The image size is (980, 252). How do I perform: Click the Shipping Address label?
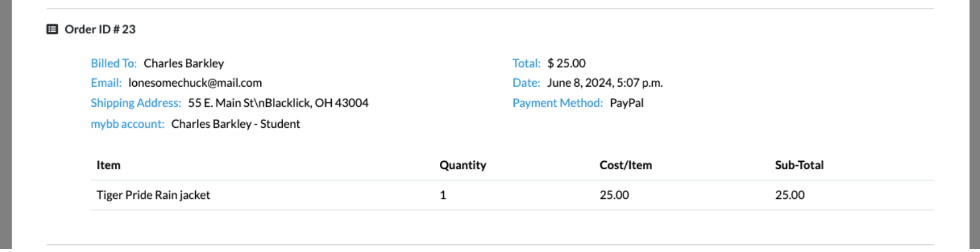coord(136,103)
